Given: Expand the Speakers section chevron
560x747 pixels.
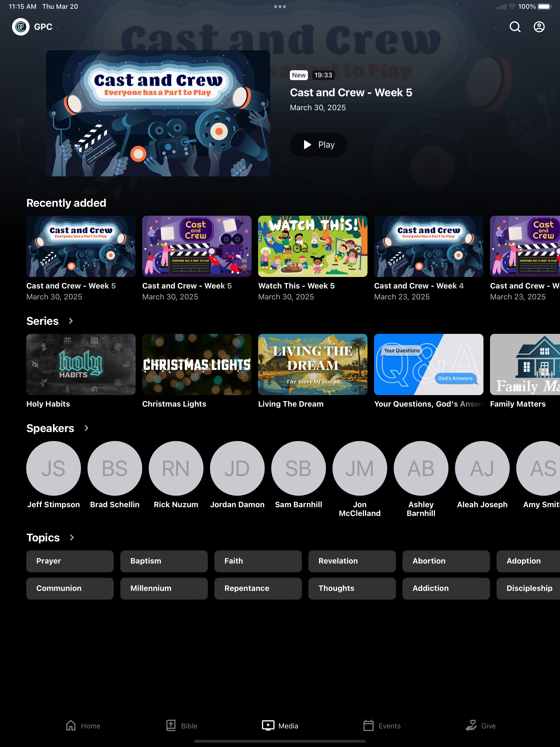Looking at the screenshot, I should click(x=86, y=428).
